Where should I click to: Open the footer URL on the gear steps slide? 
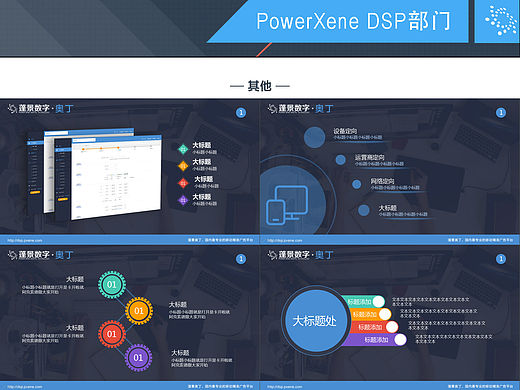[25, 387]
